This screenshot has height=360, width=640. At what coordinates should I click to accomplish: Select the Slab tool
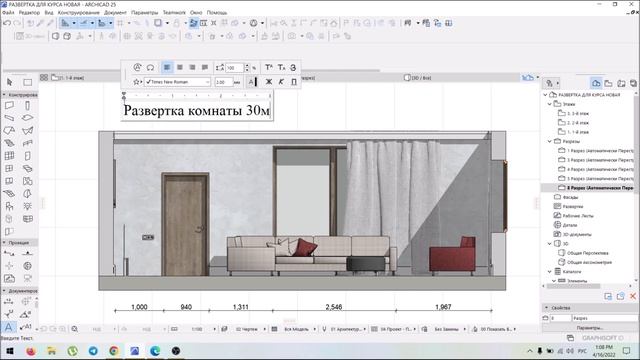(27, 118)
